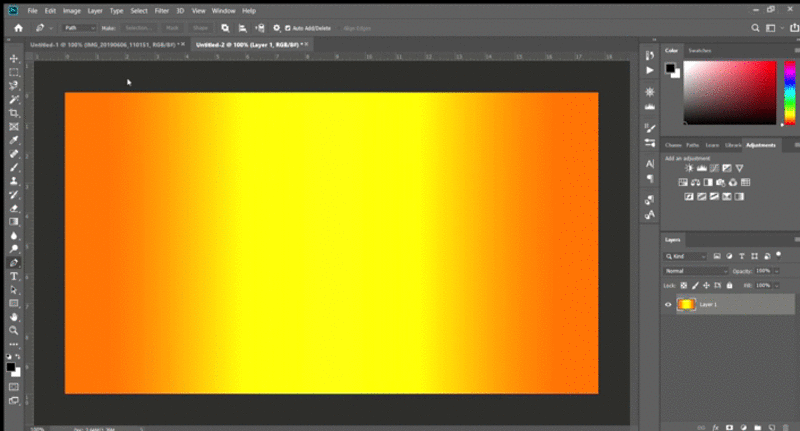
Task: Open the Path mode dropdown
Action: (79, 28)
